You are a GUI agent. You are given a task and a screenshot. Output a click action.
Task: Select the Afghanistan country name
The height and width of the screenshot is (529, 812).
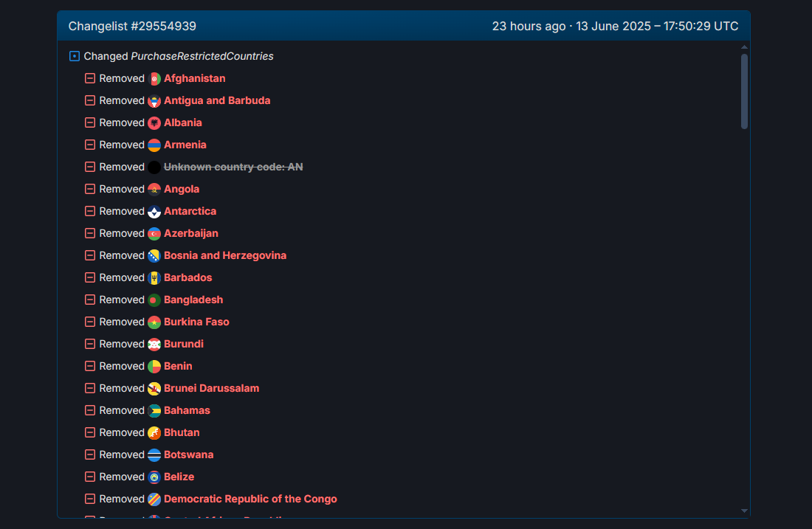(x=195, y=79)
